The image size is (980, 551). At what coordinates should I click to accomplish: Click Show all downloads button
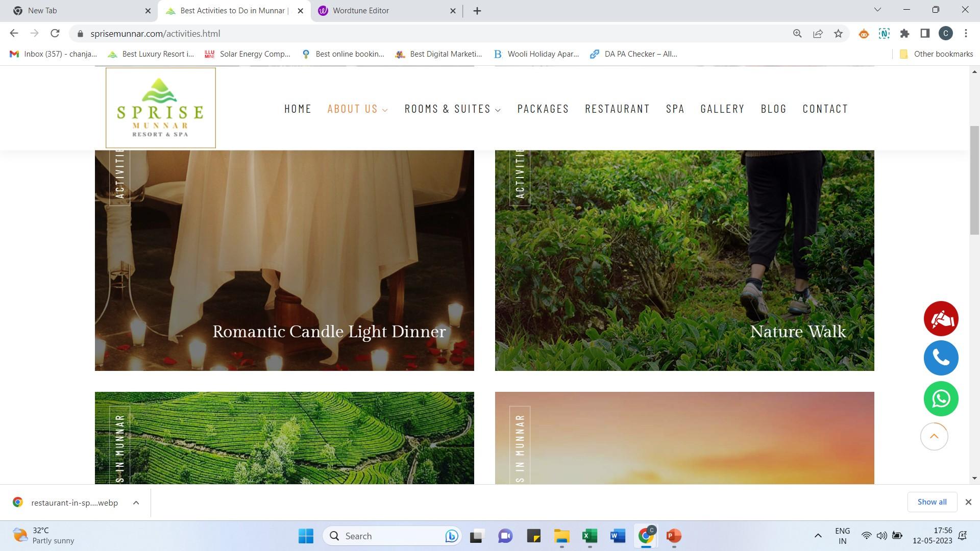click(932, 502)
